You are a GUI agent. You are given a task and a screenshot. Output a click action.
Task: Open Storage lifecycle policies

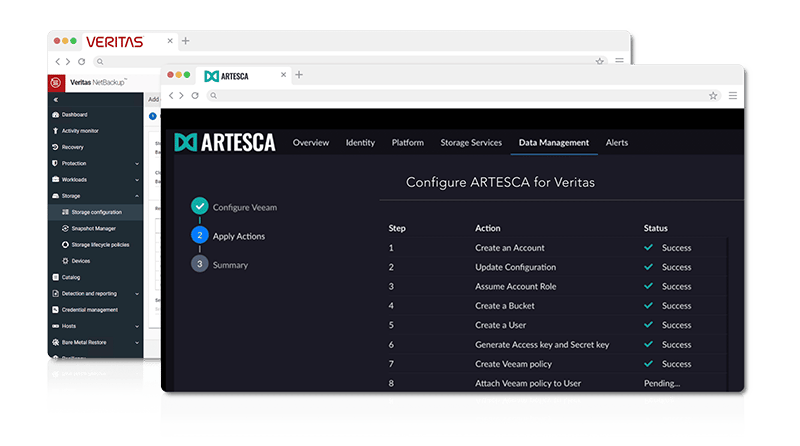pos(100,245)
